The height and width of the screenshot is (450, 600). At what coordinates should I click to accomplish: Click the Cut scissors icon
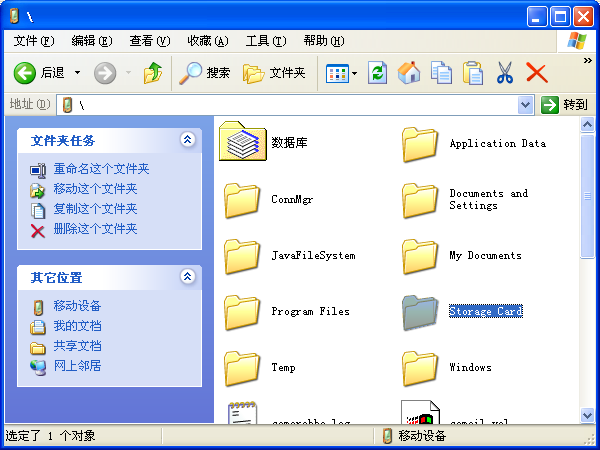[505, 73]
